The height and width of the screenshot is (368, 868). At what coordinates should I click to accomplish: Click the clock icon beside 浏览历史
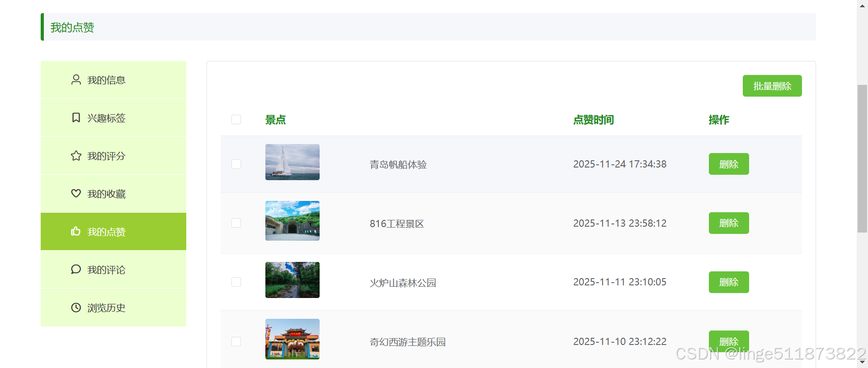pyautogui.click(x=76, y=307)
